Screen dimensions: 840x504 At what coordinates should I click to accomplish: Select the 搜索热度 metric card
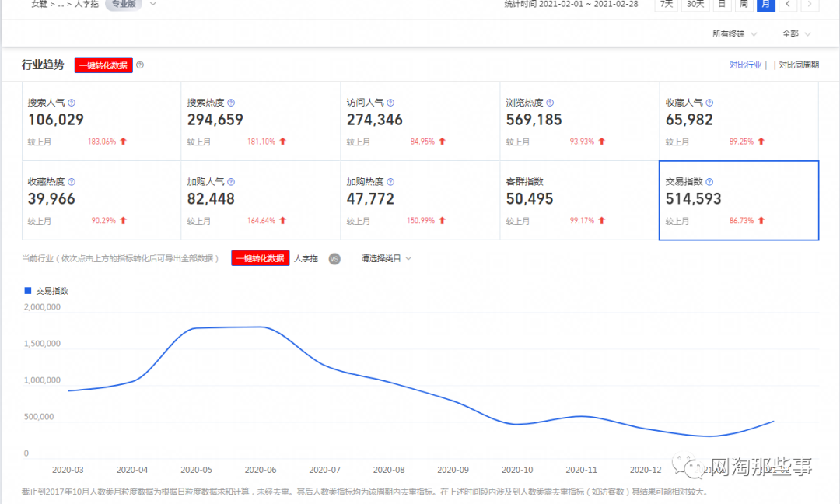pyautogui.click(x=261, y=121)
